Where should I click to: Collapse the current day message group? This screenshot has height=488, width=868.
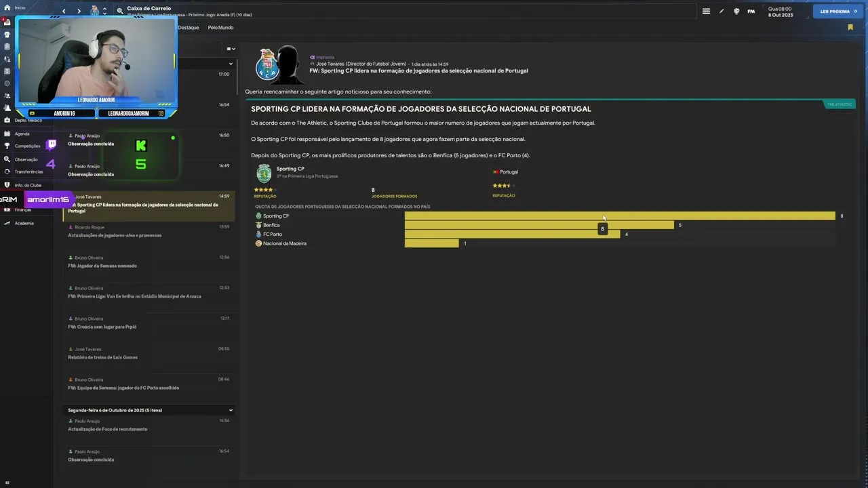[231, 64]
